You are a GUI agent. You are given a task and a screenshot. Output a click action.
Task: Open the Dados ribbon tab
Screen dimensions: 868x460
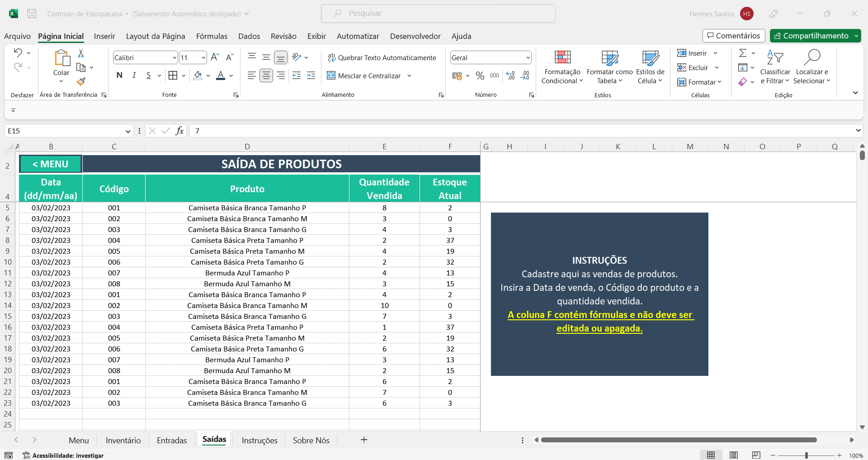click(249, 36)
